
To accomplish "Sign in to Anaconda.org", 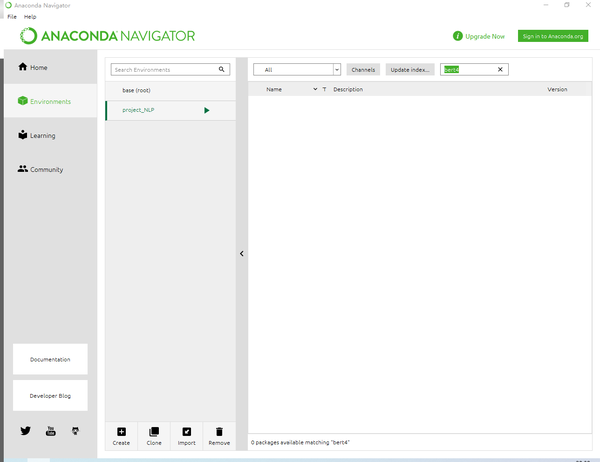I will pos(553,36).
